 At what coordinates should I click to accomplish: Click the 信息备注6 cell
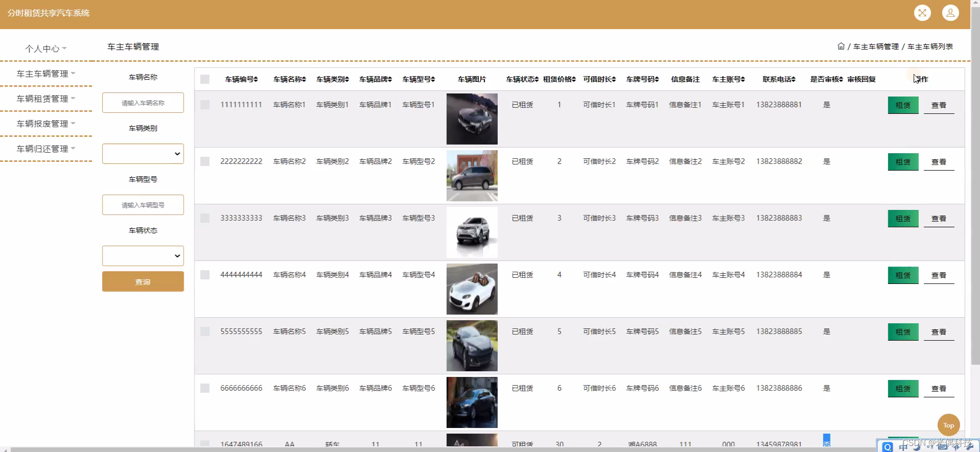(x=685, y=388)
